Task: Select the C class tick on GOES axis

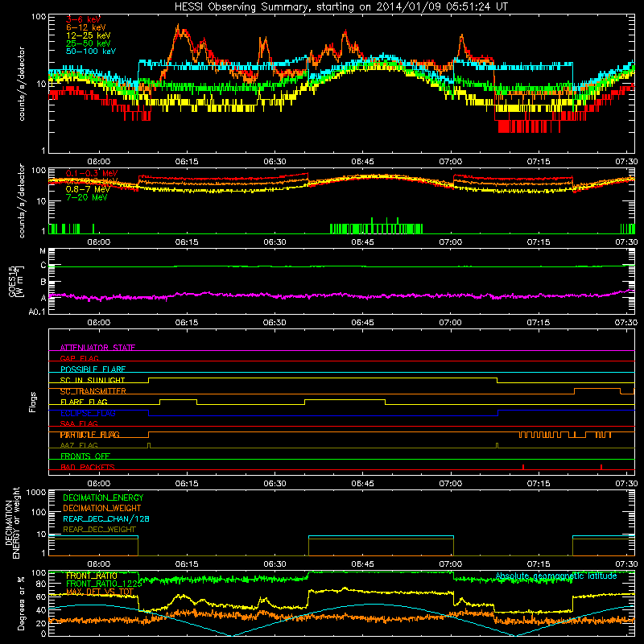Action: point(43,266)
